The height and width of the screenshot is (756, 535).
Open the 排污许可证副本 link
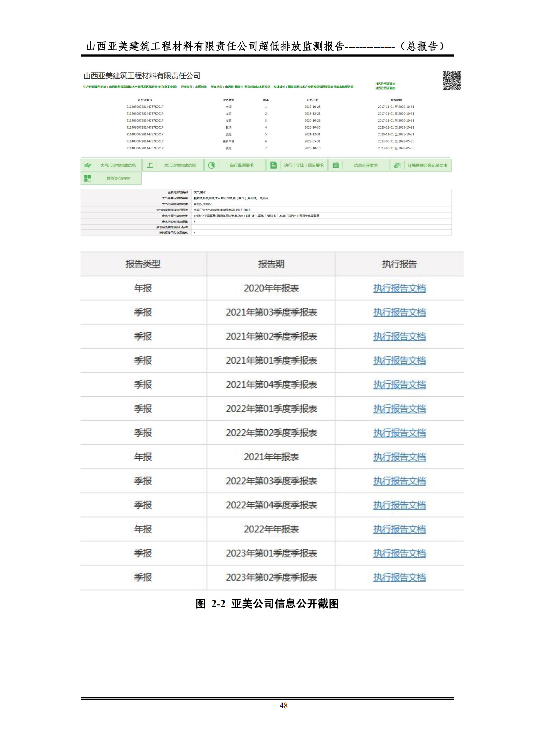(x=385, y=88)
